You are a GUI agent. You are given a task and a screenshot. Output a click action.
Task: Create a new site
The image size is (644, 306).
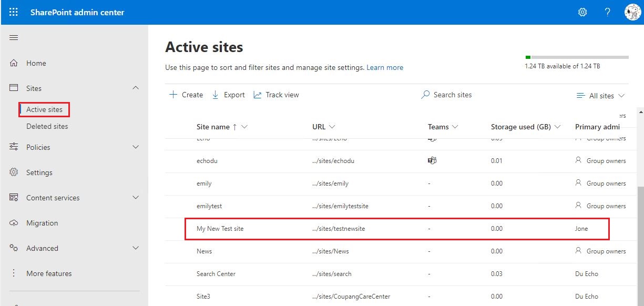(185, 95)
